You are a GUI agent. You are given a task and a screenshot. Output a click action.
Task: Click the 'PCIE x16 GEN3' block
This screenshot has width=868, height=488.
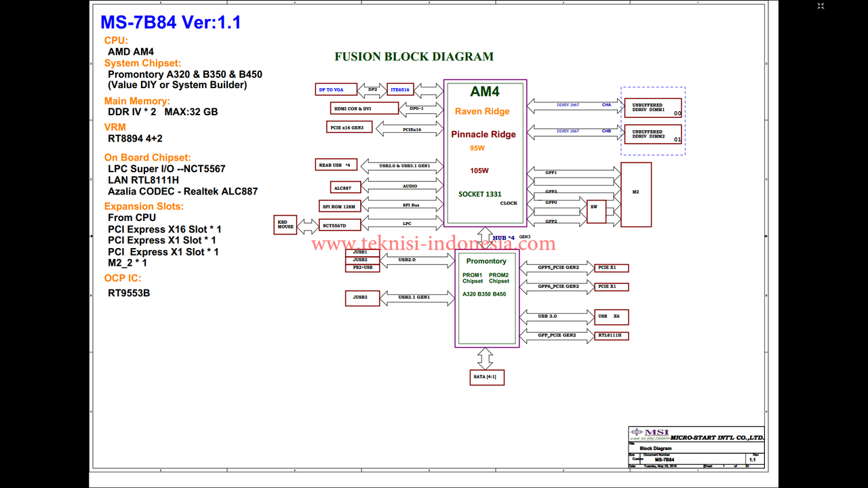tap(349, 127)
